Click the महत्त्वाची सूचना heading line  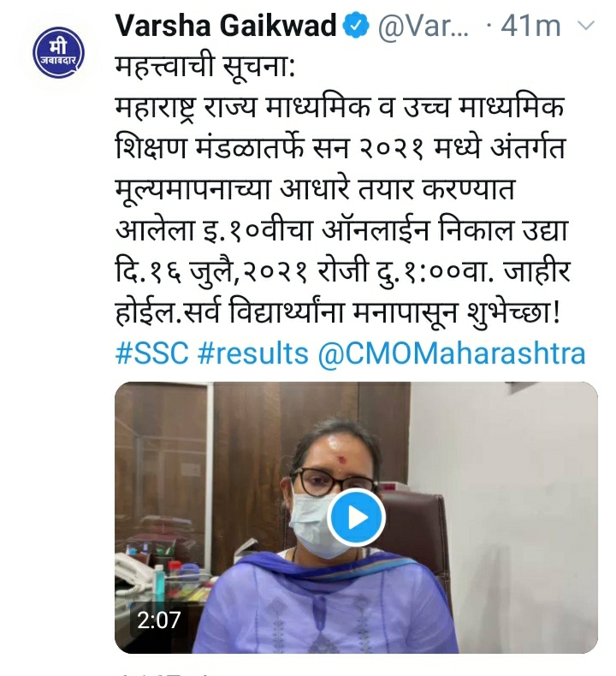pyautogui.click(x=204, y=67)
